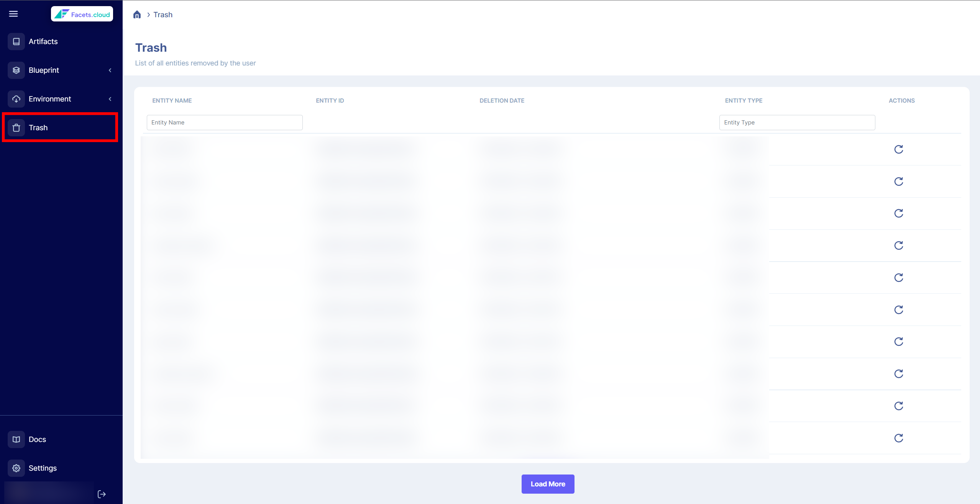980x504 pixels.
Task: Open the Artifacts section icon
Action: click(x=16, y=41)
